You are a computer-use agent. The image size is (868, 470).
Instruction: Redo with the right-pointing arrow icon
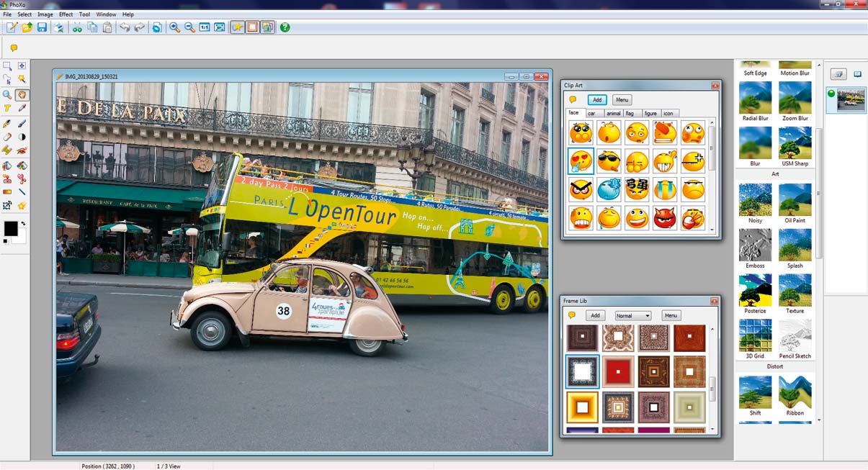coord(139,27)
